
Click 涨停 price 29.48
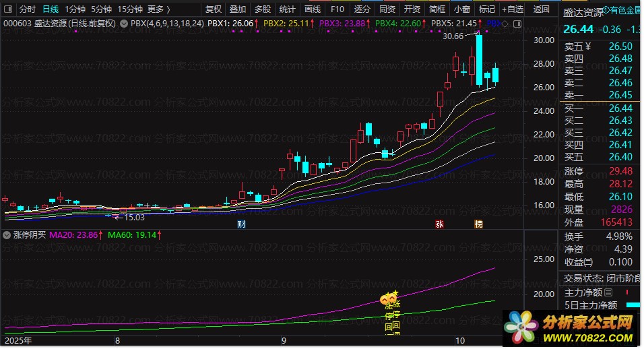pos(620,171)
